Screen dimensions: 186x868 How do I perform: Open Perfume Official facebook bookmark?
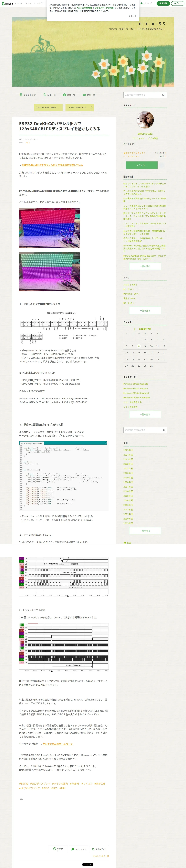pos(136,393)
